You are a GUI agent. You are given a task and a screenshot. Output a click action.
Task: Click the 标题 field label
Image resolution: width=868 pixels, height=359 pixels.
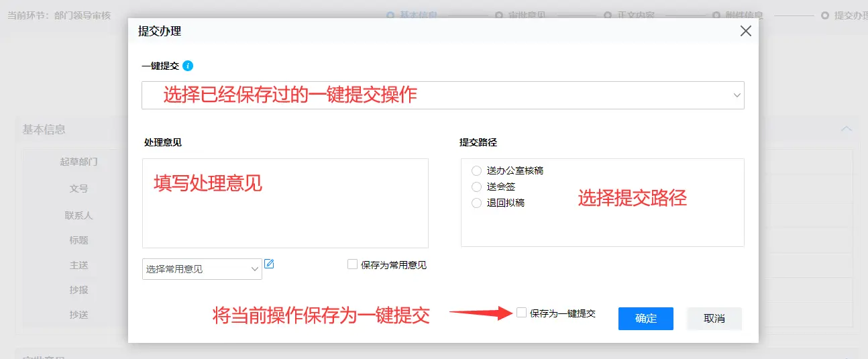[x=79, y=240]
